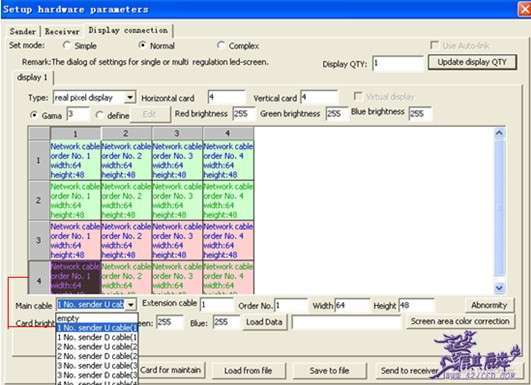531x385 pixels.
Task: Select grid column header 1
Action: 75,133
